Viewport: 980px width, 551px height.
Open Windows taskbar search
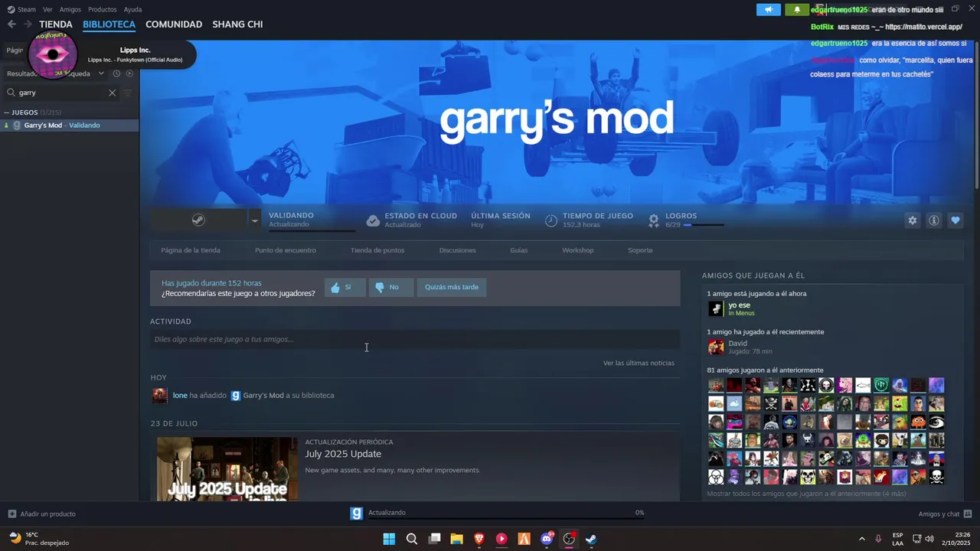pyautogui.click(x=411, y=539)
